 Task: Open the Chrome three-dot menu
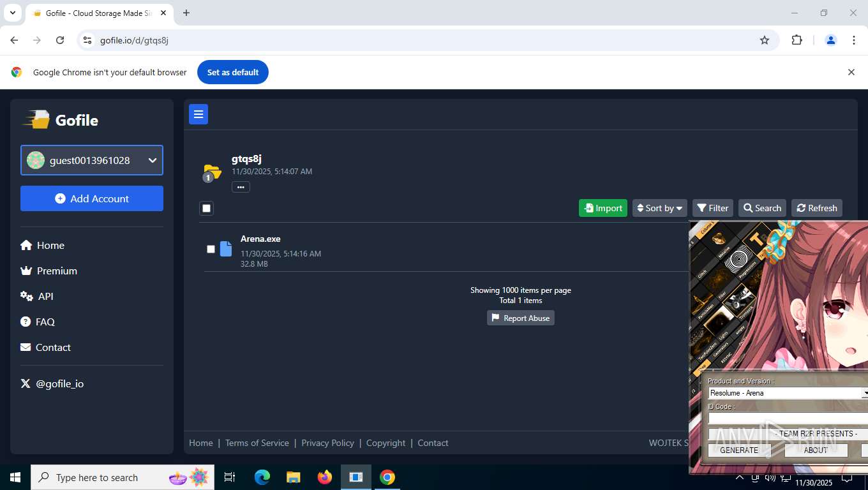tap(854, 40)
